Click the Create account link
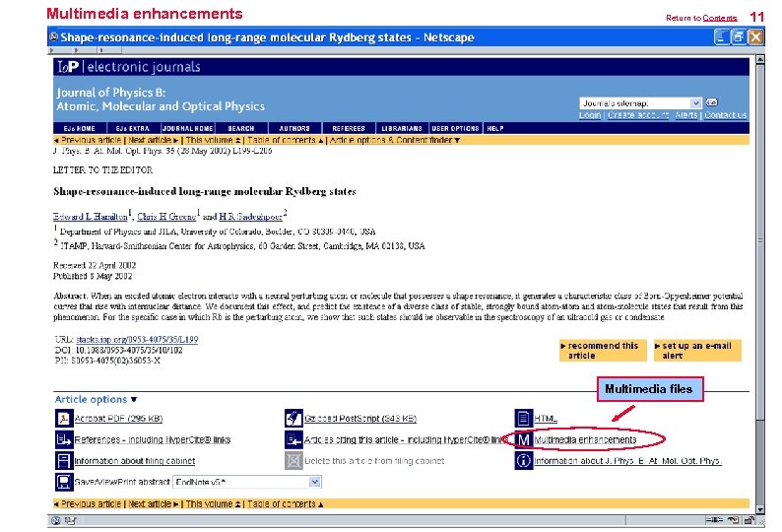The width and height of the screenshot is (782, 532). (x=638, y=115)
